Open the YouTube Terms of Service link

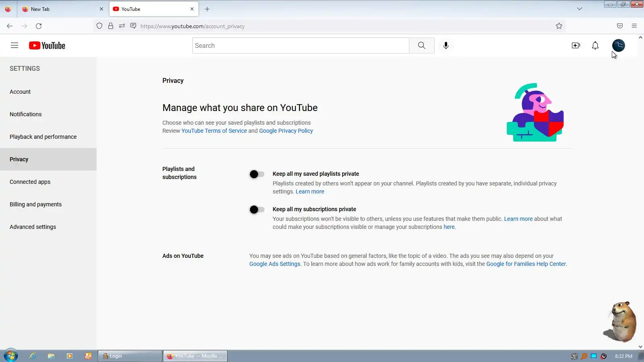coord(214,131)
